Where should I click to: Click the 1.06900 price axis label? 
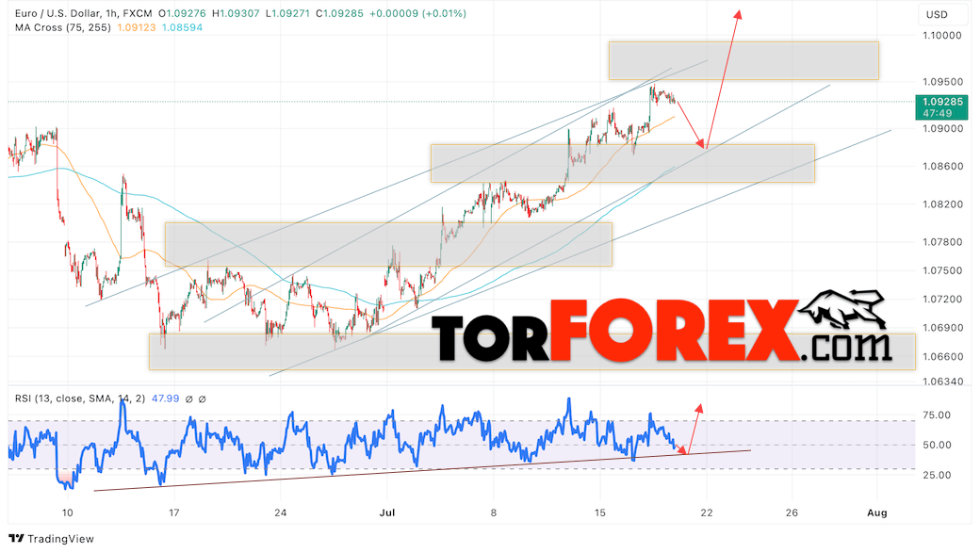942,328
